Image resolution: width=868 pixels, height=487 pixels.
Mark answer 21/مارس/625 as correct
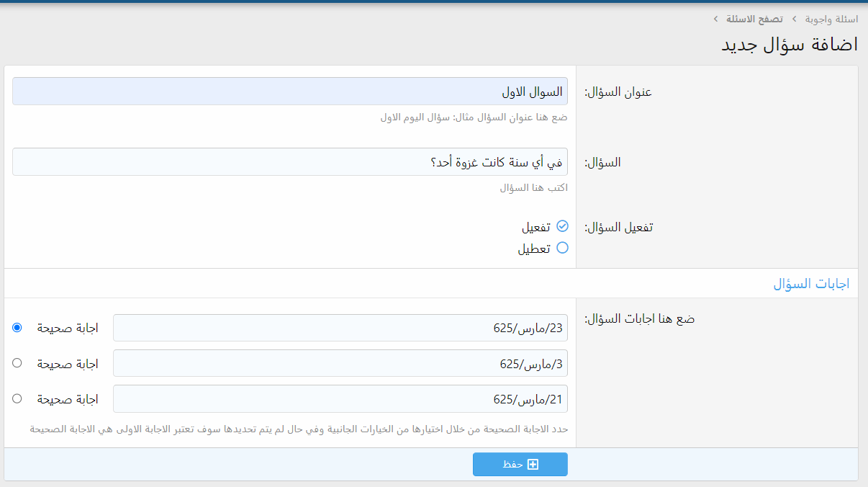17,398
